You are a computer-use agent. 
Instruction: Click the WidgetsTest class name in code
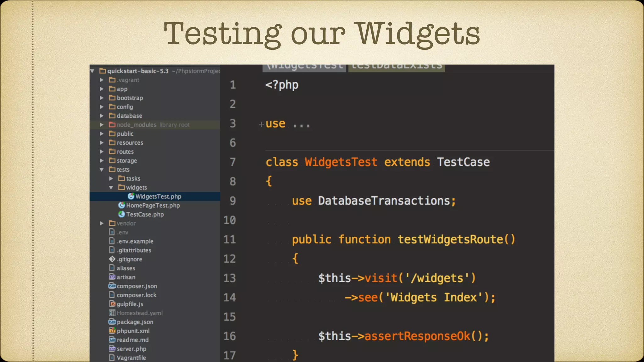341,162
